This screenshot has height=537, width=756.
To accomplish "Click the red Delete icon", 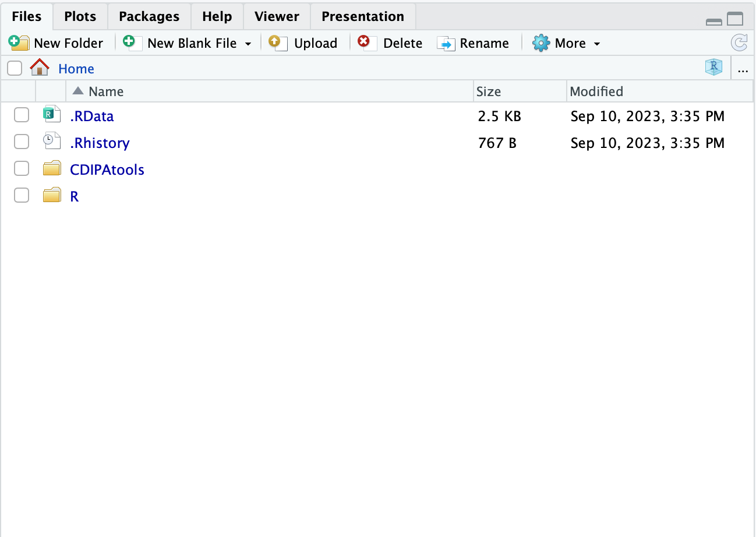I will 367,43.
